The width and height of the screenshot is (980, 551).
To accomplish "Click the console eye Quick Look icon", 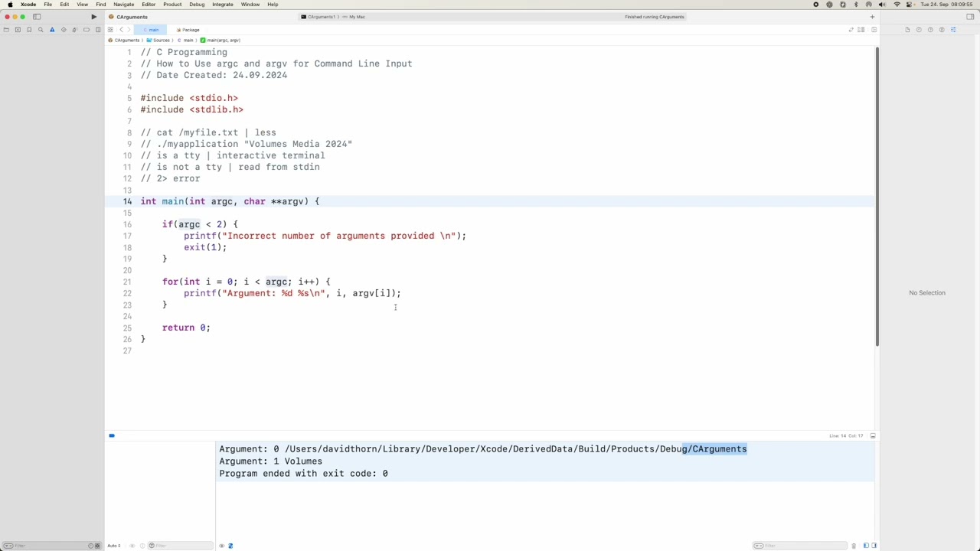I will pos(222,546).
